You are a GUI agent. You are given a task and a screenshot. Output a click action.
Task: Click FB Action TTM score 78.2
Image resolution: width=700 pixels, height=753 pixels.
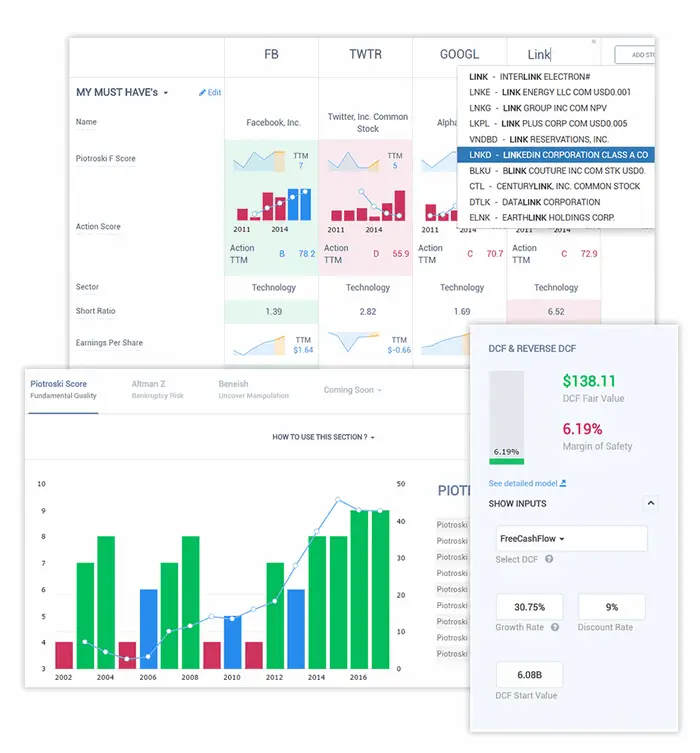307,254
